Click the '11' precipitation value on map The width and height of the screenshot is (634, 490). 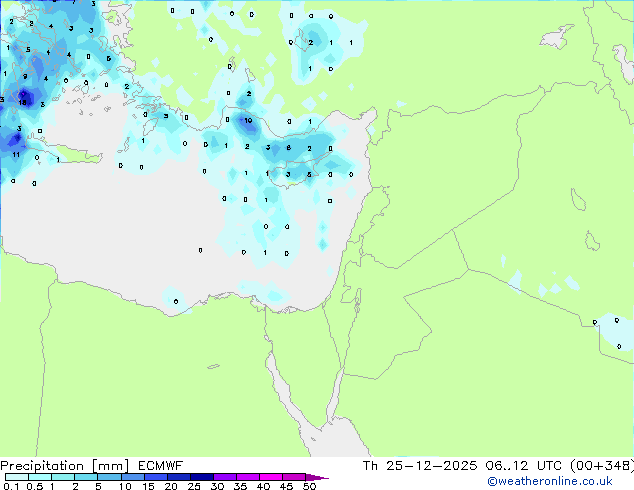16,154
